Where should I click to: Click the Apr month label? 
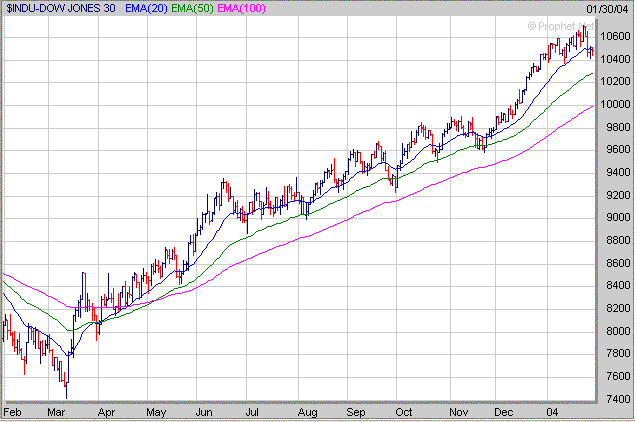click(x=106, y=413)
